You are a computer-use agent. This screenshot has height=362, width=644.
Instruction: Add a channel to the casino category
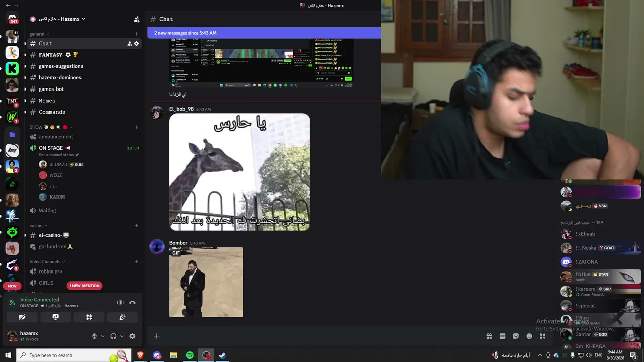point(136,226)
